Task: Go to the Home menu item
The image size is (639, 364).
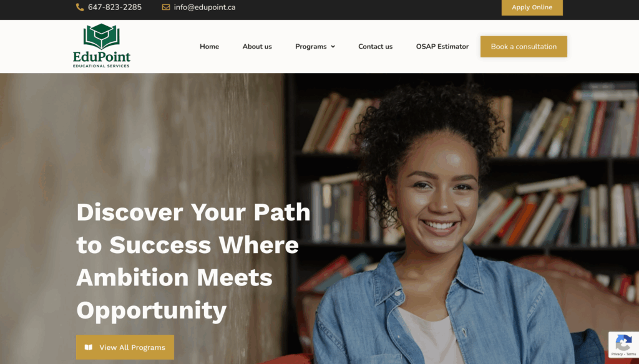Action: [x=209, y=46]
